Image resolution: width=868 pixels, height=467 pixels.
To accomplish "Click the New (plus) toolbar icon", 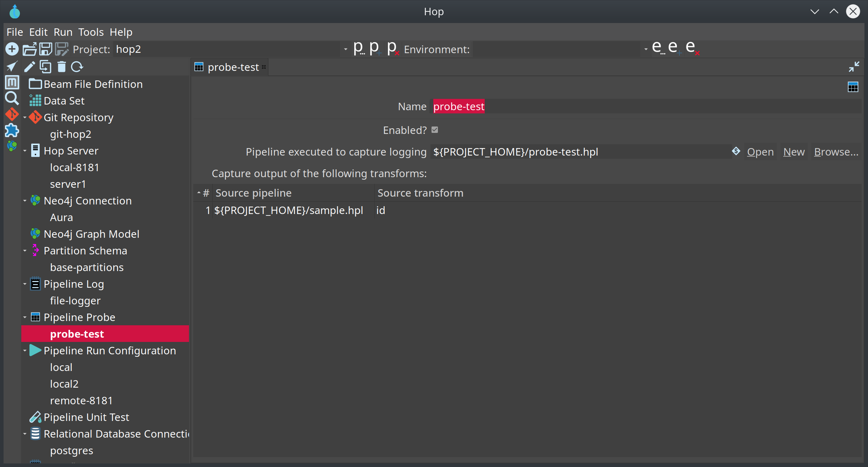I will [12, 49].
